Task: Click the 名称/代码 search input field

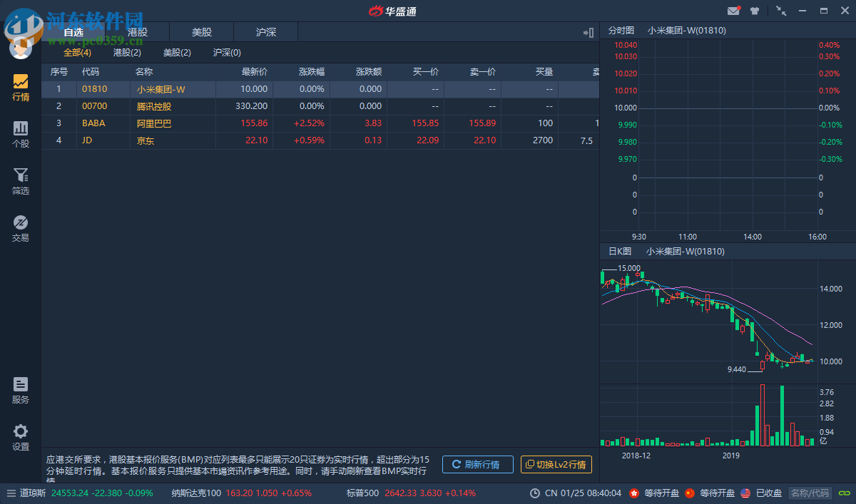Action: click(x=810, y=493)
